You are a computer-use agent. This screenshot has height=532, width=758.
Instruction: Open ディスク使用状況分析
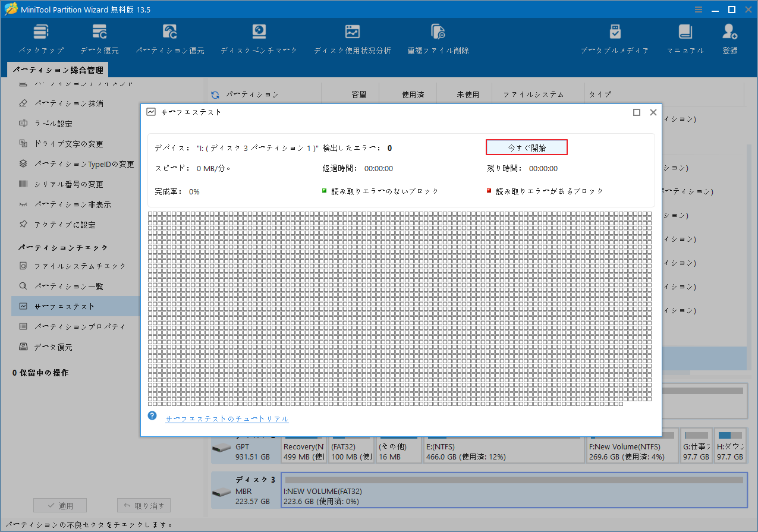pos(352,37)
